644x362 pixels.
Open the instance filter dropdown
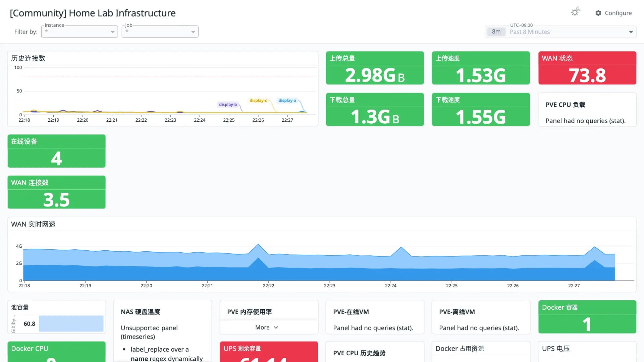(79, 32)
